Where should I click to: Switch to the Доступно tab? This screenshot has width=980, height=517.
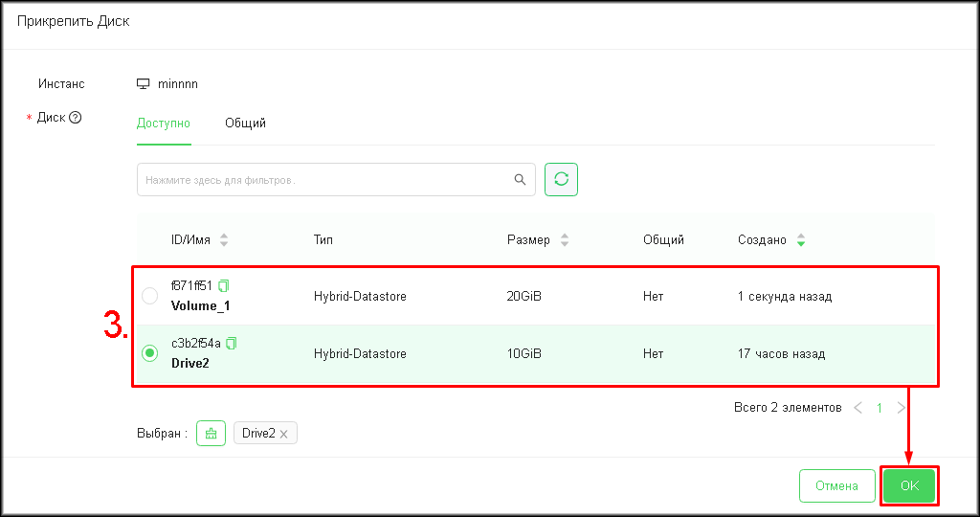coord(164,124)
